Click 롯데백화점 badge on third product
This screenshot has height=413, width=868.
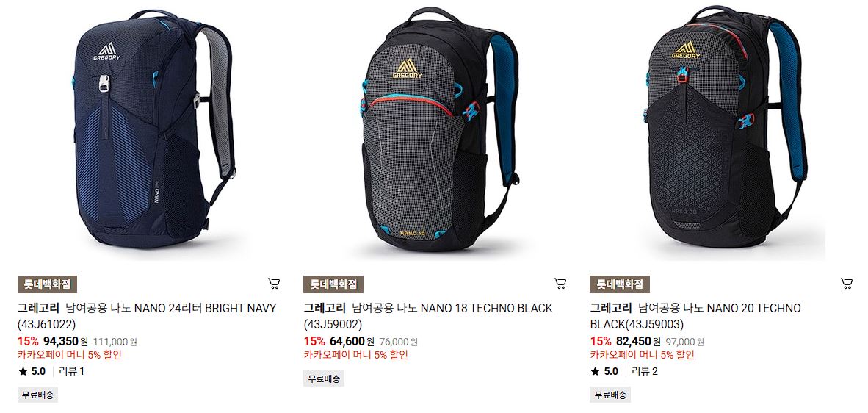pos(620,284)
